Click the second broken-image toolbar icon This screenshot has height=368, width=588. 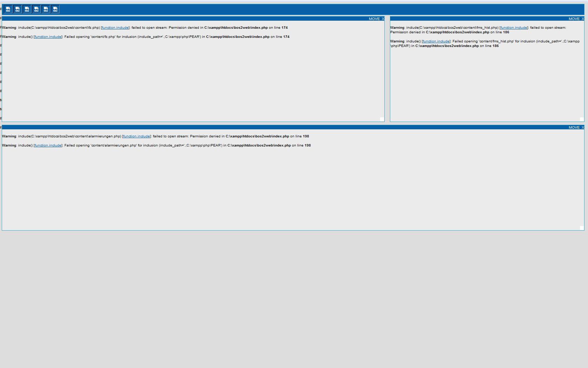pos(17,9)
